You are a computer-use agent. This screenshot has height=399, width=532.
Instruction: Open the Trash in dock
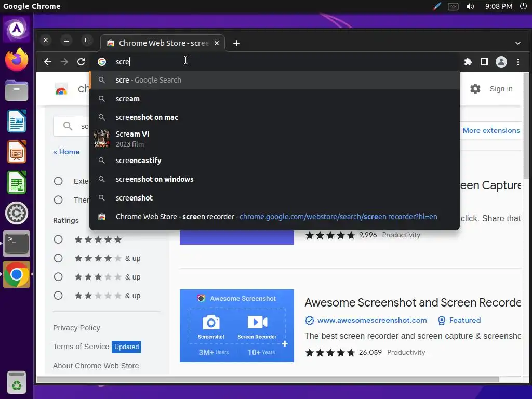(17, 383)
